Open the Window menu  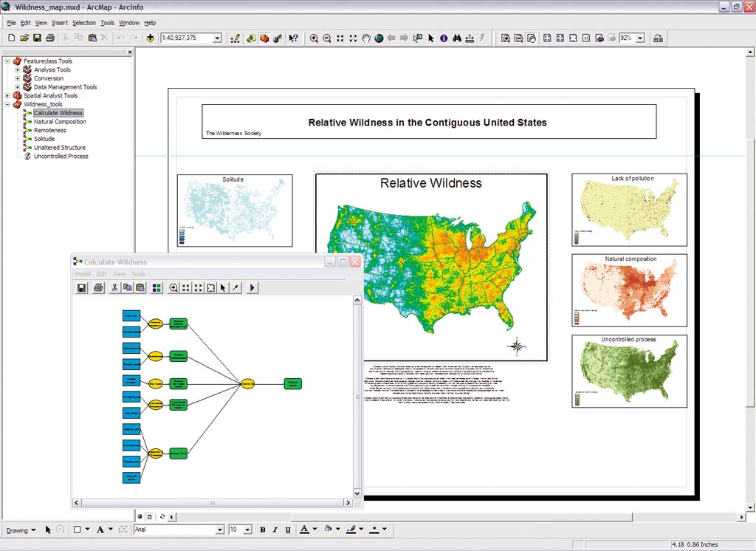click(129, 23)
